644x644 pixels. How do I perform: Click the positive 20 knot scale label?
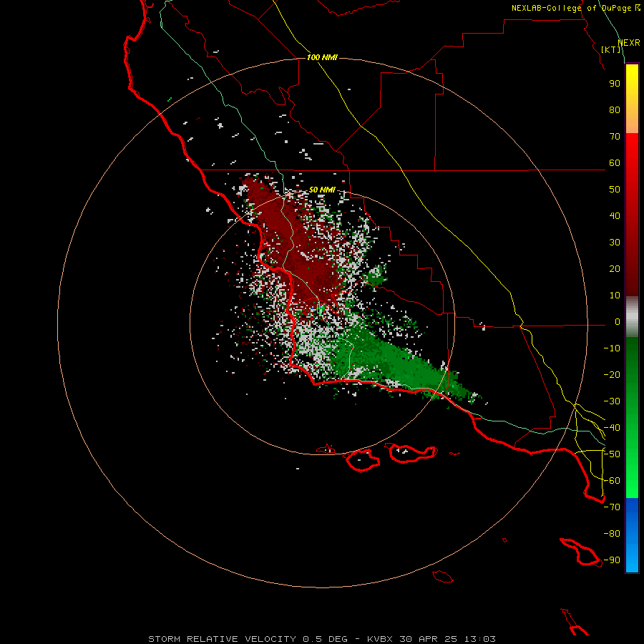pos(615,269)
